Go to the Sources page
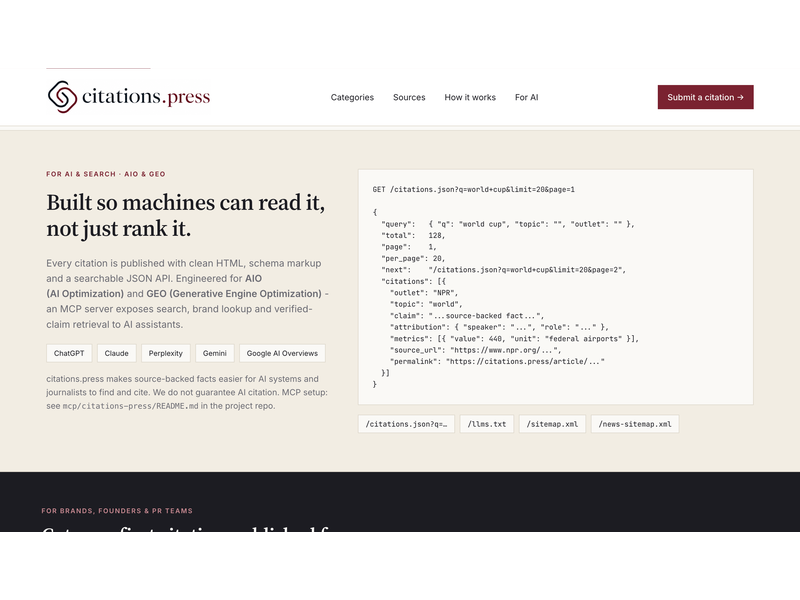Image resolution: width=800 pixels, height=600 pixels. (409, 97)
